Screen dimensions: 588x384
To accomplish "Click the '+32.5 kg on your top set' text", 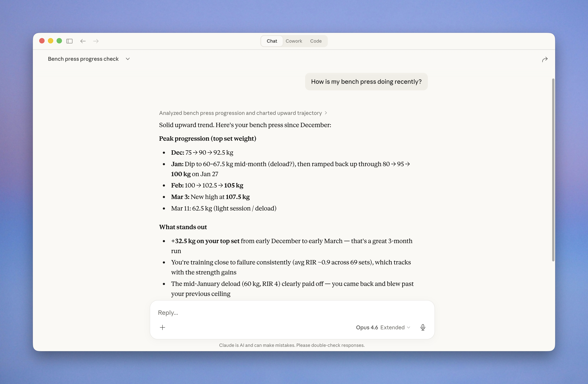I will point(205,241).
